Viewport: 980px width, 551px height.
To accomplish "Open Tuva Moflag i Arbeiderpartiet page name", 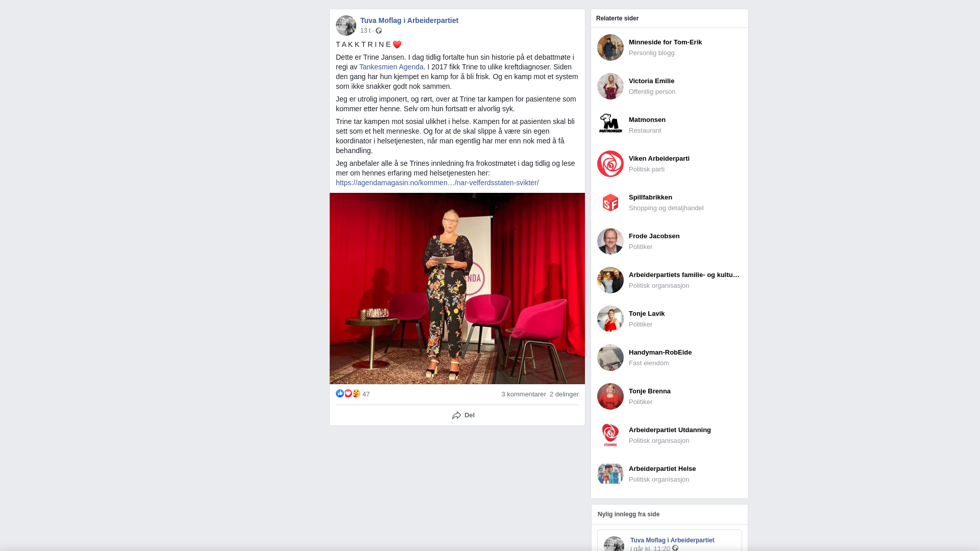I will pos(409,20).
